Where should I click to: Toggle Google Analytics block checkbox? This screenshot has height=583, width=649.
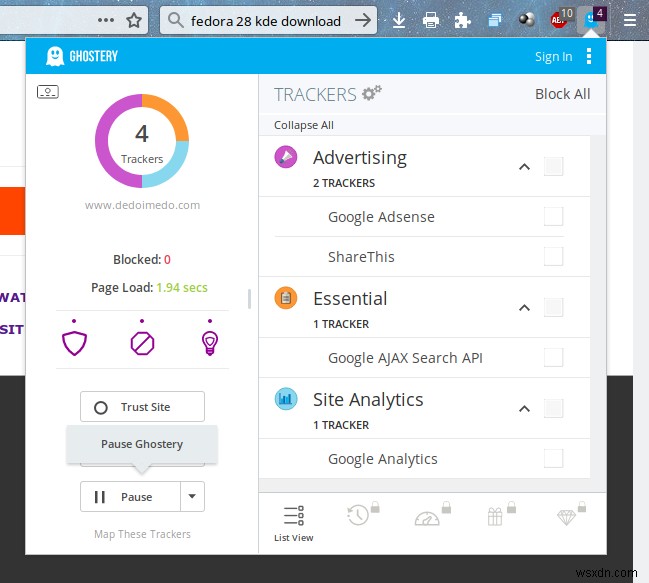(x=553, y=458)
